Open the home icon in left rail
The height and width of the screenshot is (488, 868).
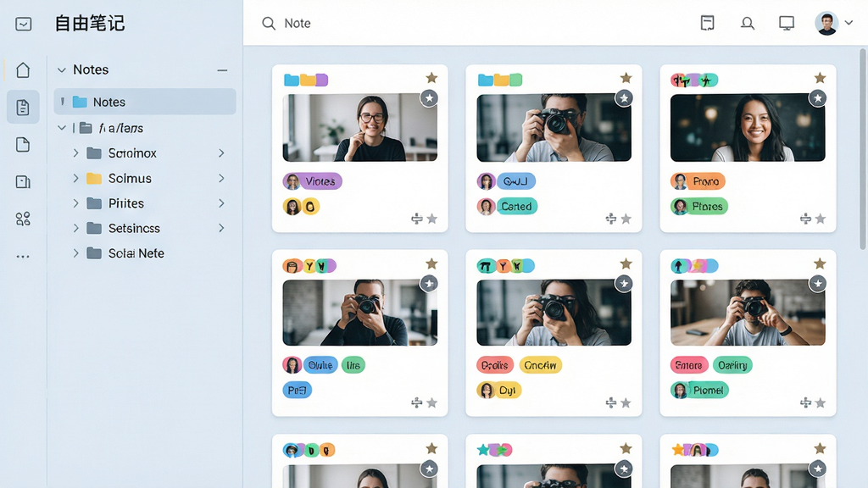tap(23, 70)
